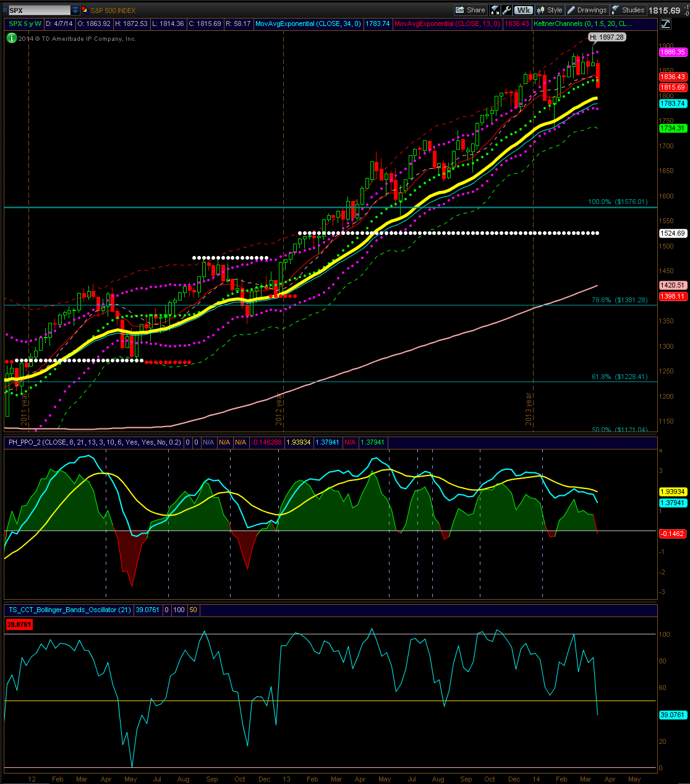
Task: Click the O: 1863.92 open value
Action: (x=94, y=23)
